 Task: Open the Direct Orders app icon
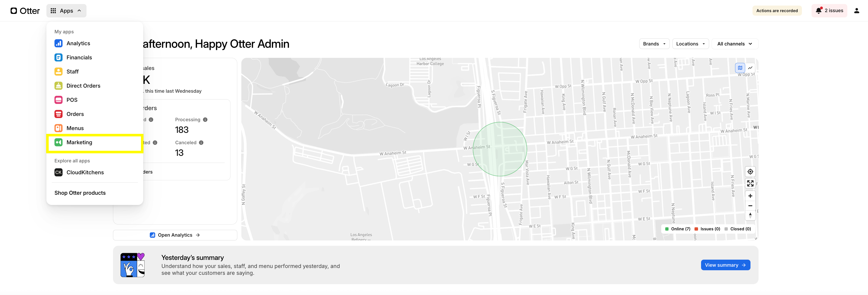[58, 86]
